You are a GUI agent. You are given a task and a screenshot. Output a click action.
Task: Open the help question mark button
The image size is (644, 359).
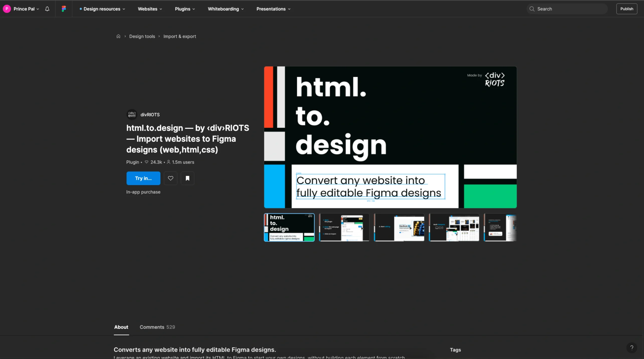coord(631,348)
